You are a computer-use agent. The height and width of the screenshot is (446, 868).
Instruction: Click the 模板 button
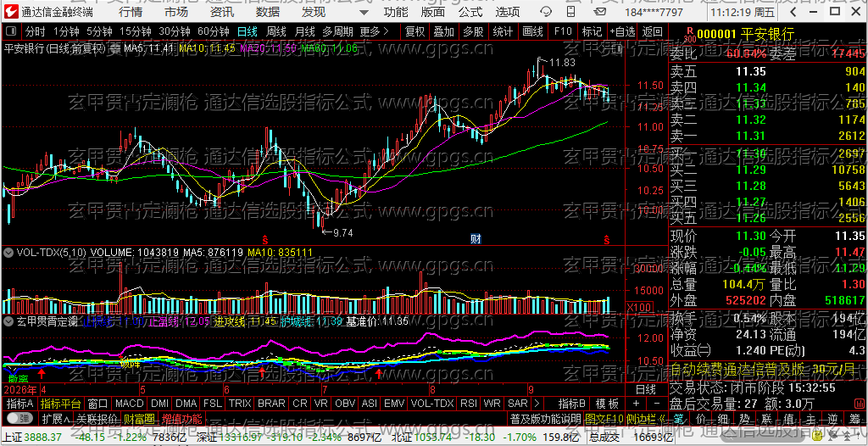click(607, 403)
